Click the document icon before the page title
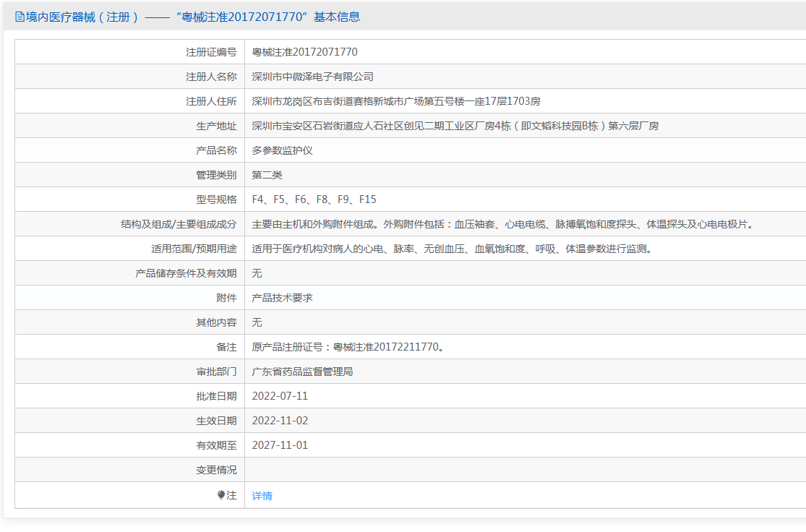Image resolution: width=806 pixels, height=532 pixels. click(20, 17)
